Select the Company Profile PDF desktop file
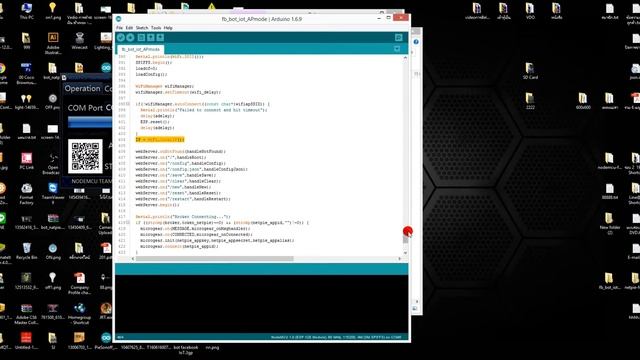 [x=79, y=283]
